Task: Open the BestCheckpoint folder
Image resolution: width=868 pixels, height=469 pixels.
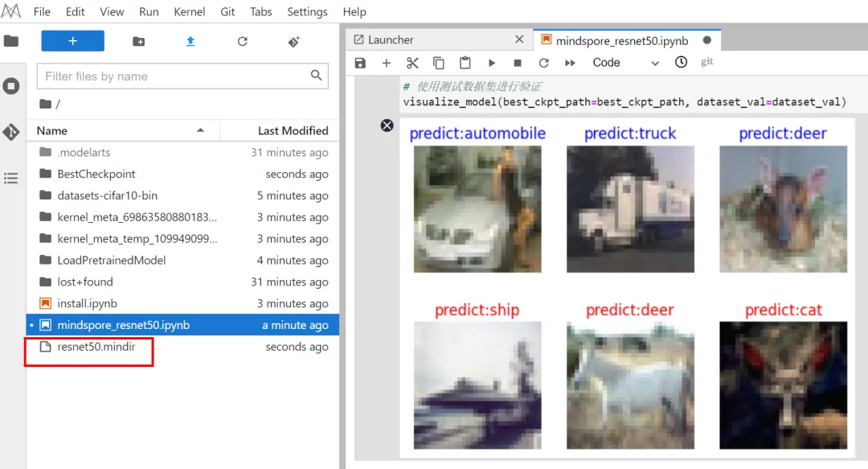Action: (x=96, y=174)
